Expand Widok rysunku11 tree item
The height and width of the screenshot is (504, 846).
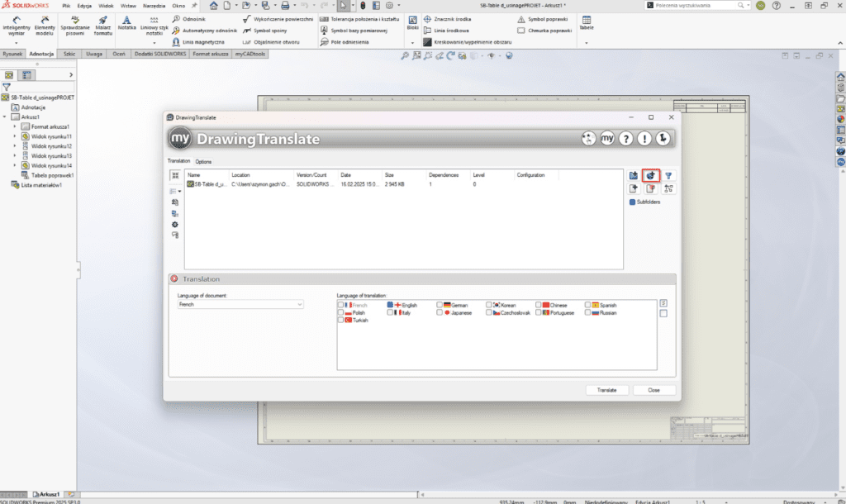pos(15,136)
